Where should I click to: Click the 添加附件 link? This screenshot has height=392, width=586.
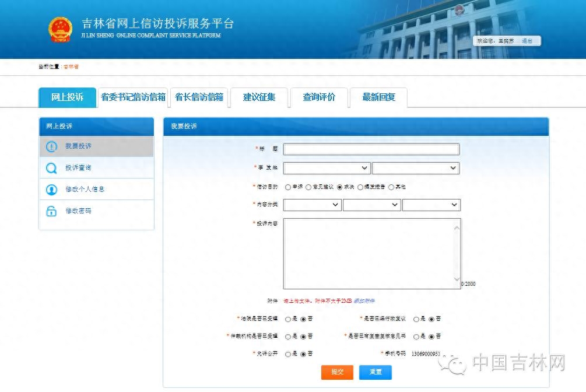364,301
